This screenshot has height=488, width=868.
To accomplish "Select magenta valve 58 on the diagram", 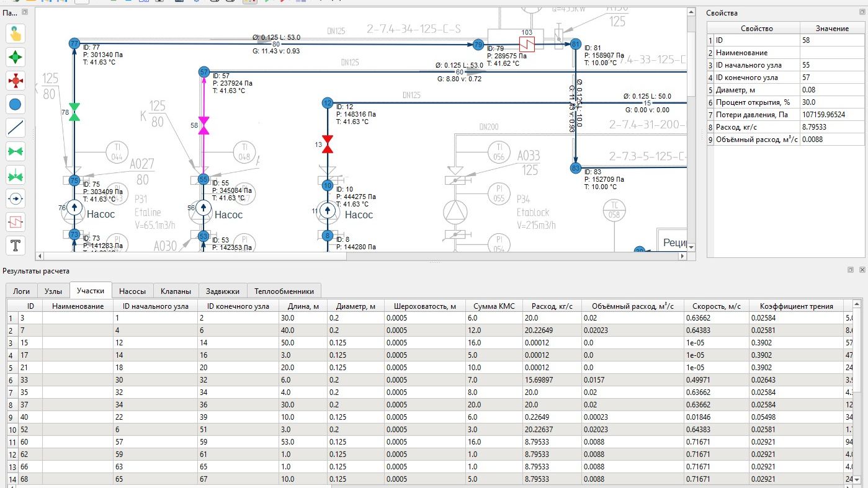I will tap(204, 125).
